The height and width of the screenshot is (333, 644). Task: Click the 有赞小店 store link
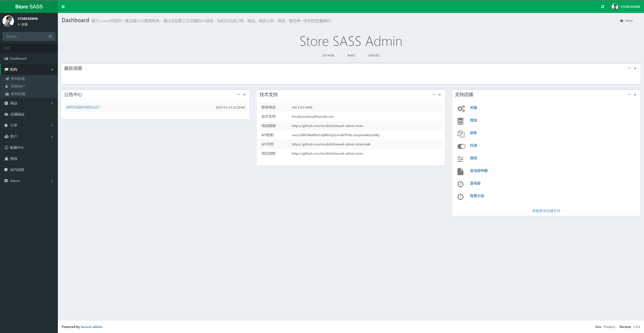coord(477,196)
